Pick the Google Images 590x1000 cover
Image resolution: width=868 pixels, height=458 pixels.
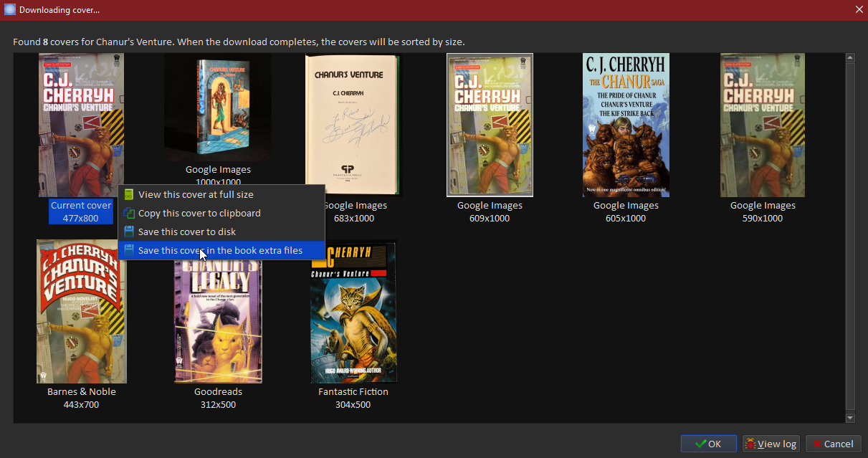point(763,125)
